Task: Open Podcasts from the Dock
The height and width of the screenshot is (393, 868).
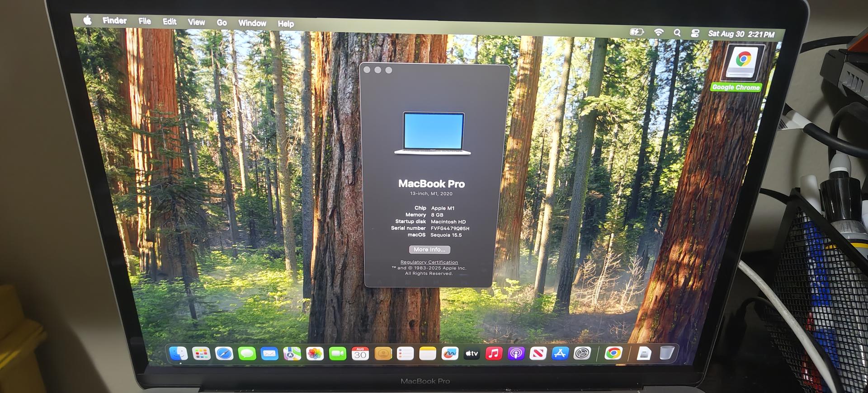Action: (516, 353)
